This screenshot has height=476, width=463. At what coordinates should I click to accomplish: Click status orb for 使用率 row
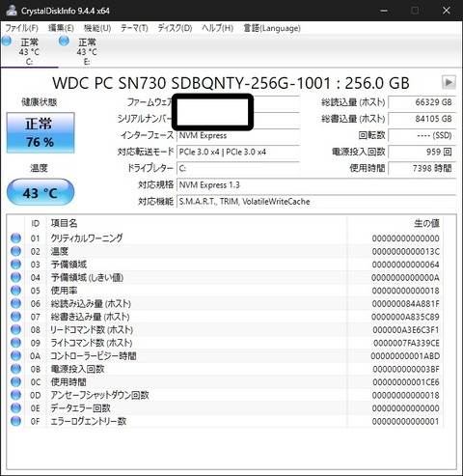tap(15, 291)
